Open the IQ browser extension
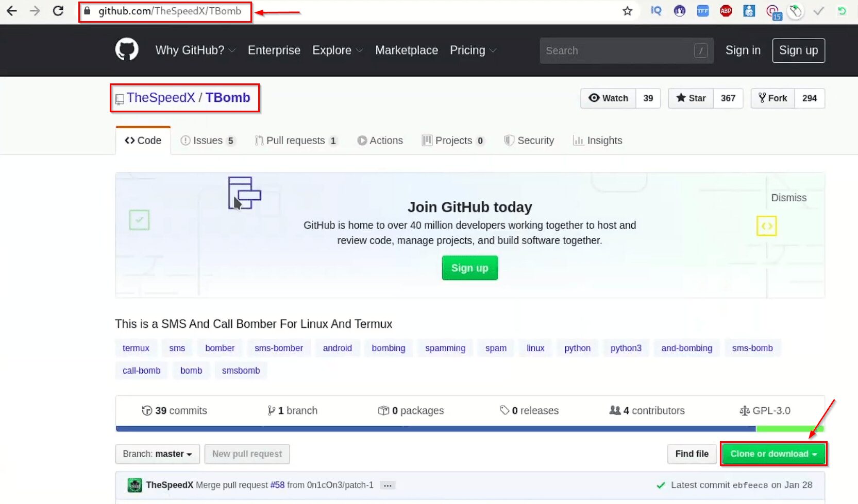This screenshot has height=504, width=858. coord(656,11)
